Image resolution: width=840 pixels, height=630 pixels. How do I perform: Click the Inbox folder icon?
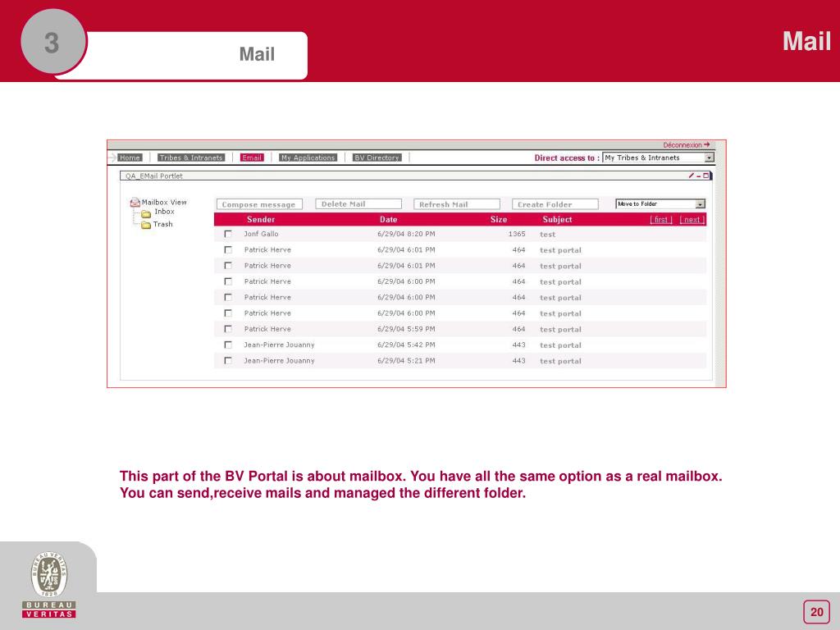(x=146, y=214)
